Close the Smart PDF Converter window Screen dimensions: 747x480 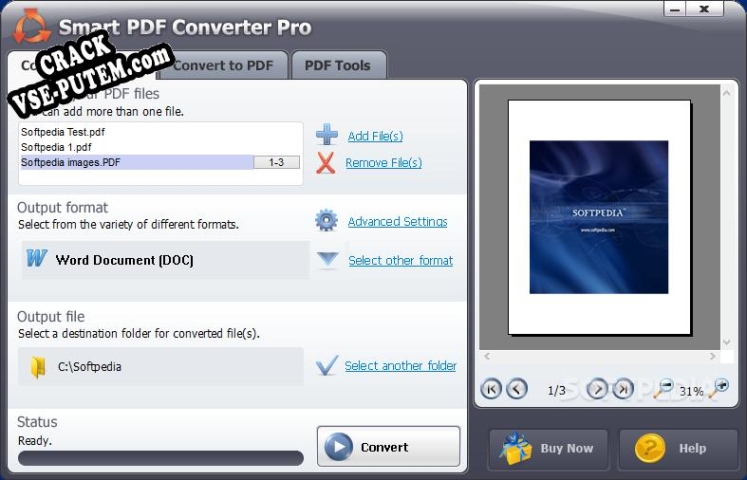tap(705, 9)
